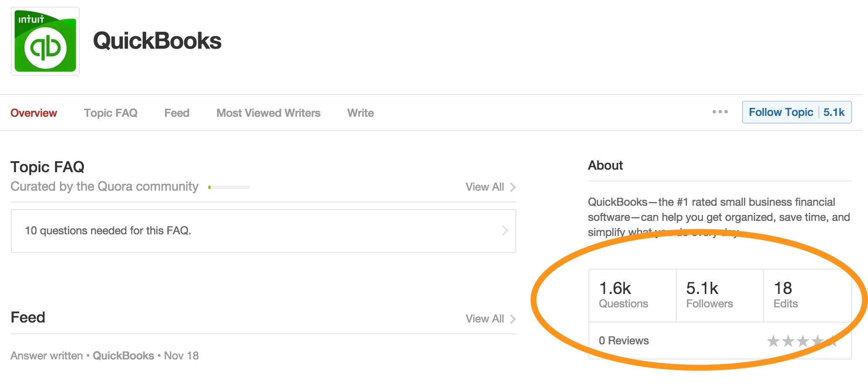Open the 18 Edits stat
The width and height of the screenshot is (868, 388).
785,295
